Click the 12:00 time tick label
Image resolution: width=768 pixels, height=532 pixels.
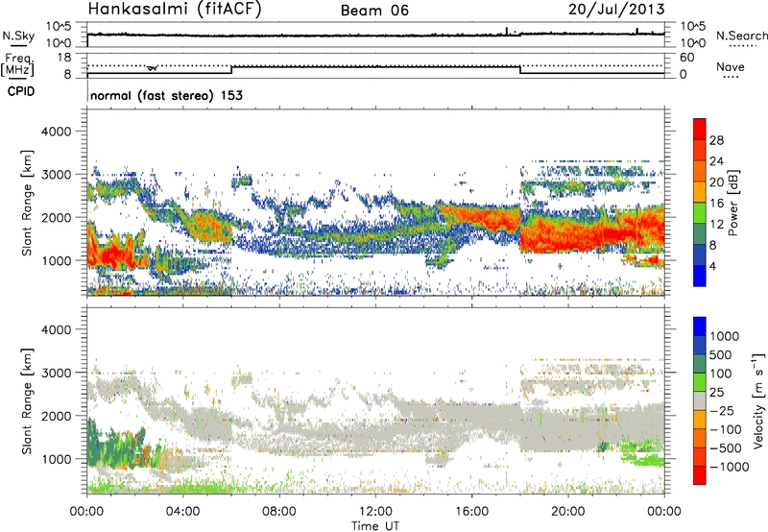pyautogui.click(x=375, y=512)
